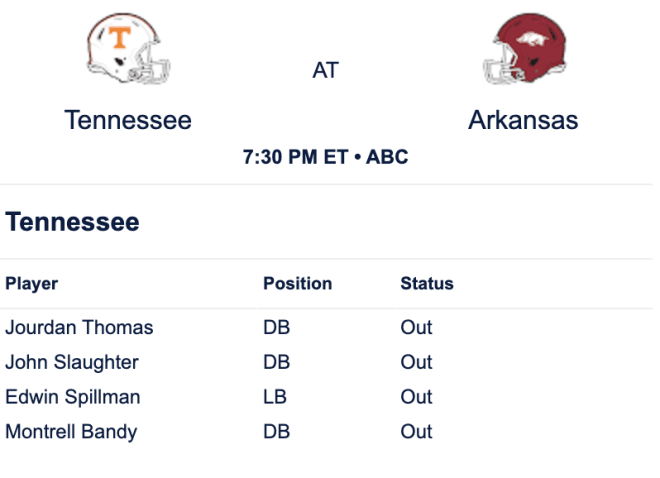Select the Arkansas team name under helmet
Viewport: 660px width, 478px height.
pos(523,120)
